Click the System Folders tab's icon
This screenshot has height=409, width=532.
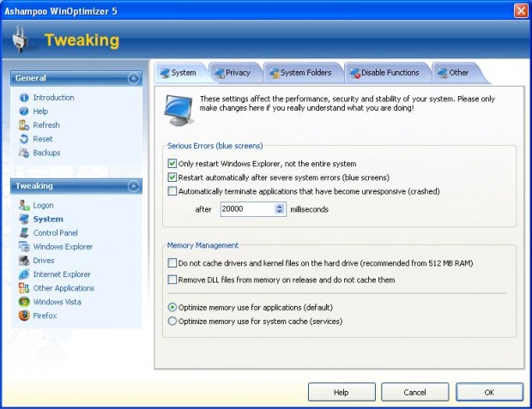pos(274,73)
